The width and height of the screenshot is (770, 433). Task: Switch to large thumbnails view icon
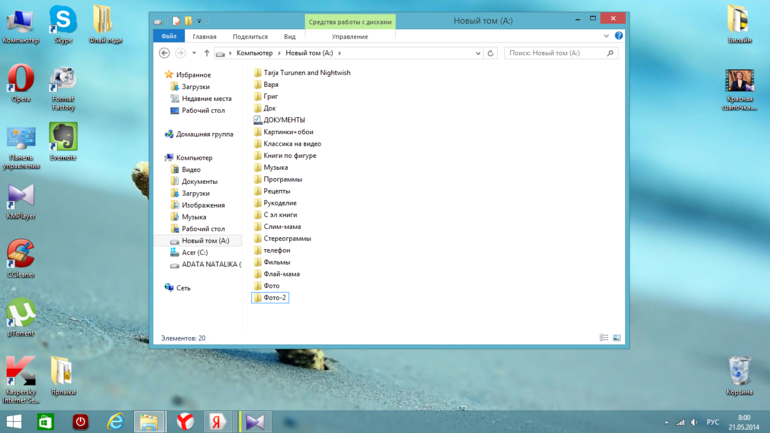617,338
